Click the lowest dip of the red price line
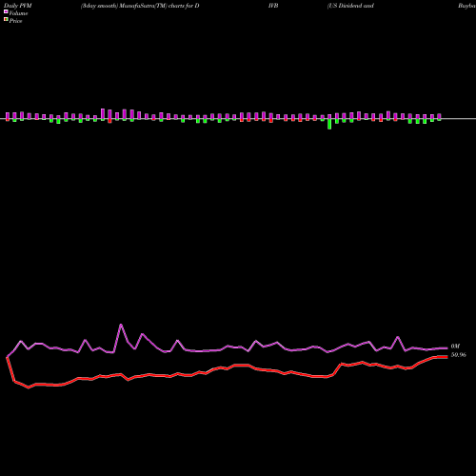 pyautogui.click(x=29, y=387)
